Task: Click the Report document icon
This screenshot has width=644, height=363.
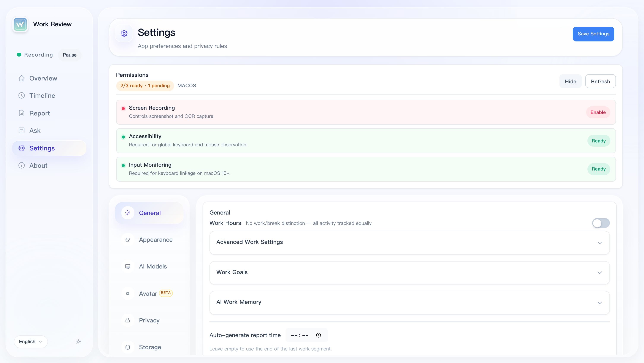Action: 22,113
